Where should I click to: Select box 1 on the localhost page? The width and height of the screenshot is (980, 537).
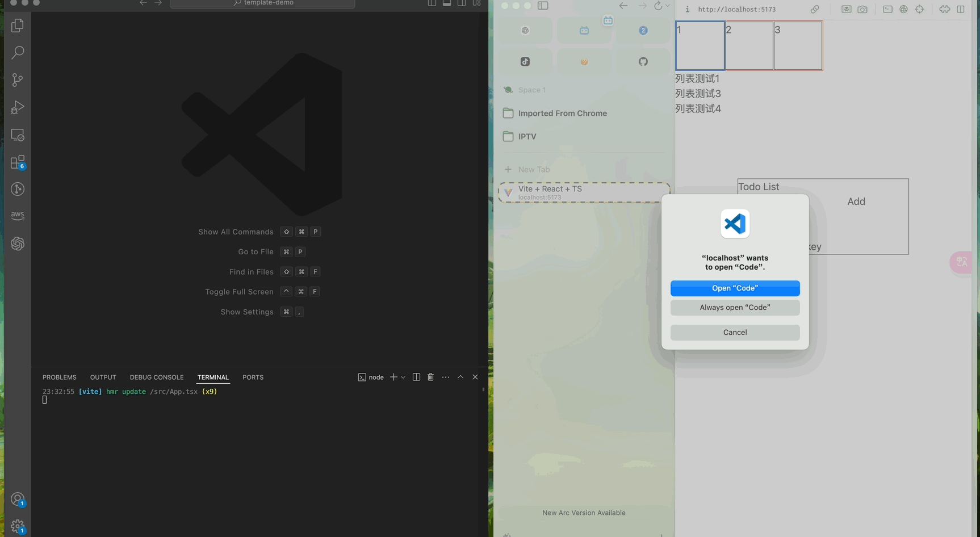coord(700,45)
